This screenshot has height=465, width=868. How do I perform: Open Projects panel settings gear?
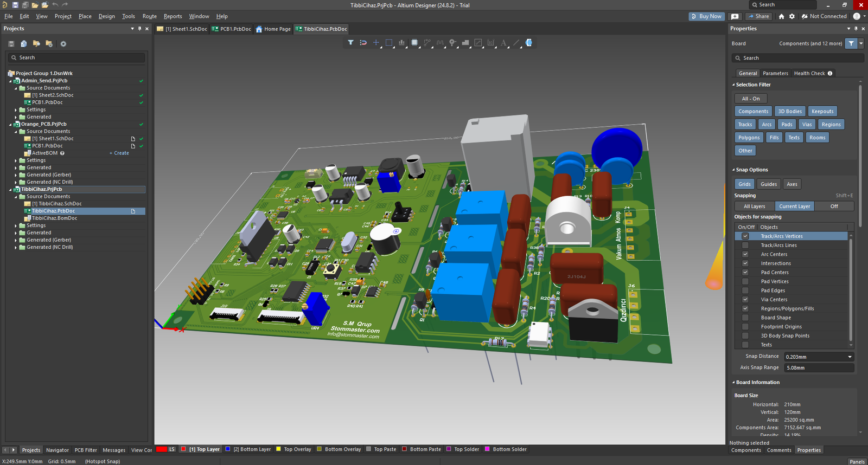pyautogui.click(x=63, y=44)
